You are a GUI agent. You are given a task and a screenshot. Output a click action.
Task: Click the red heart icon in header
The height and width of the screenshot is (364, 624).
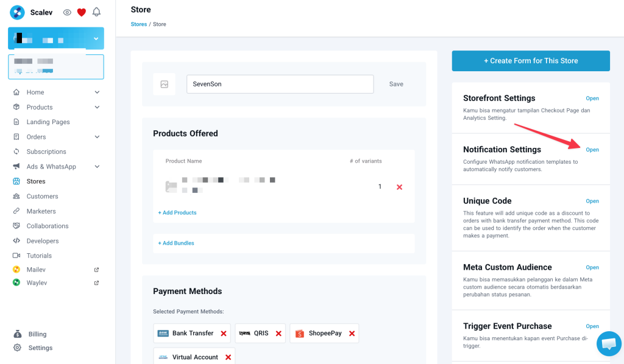pyautogui.click(x=82, y=12)
